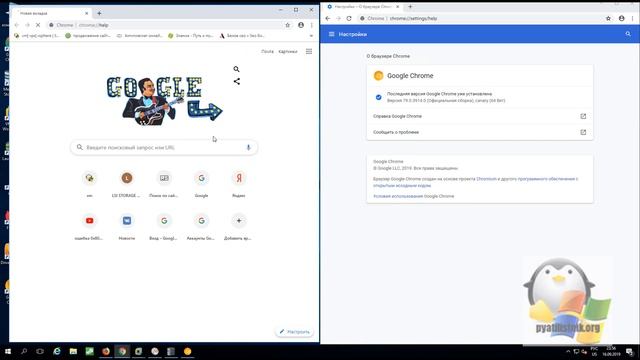Click the share icon beside the Google doodle
The height and width of the screenshot is (360, 640).
[x=236, y=81]
